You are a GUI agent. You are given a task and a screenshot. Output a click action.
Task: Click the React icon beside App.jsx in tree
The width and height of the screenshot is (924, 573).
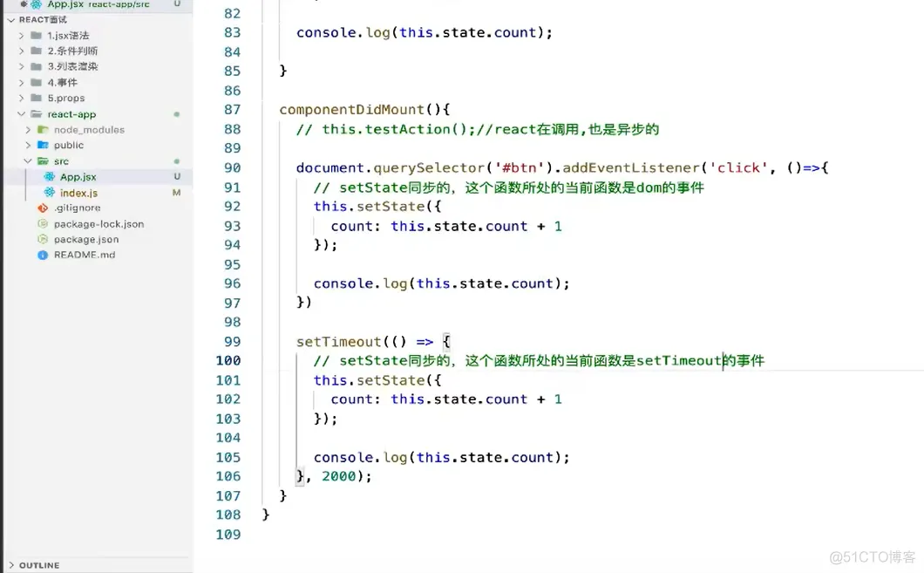click(50, 177)
